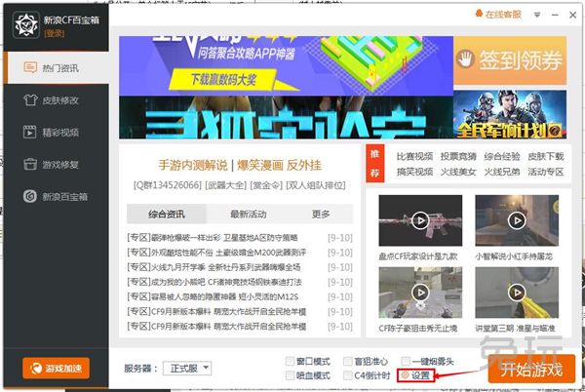Click the 新浪CF百宝箱 logo icon
585x392 pixels.
[x=20, y=25]
